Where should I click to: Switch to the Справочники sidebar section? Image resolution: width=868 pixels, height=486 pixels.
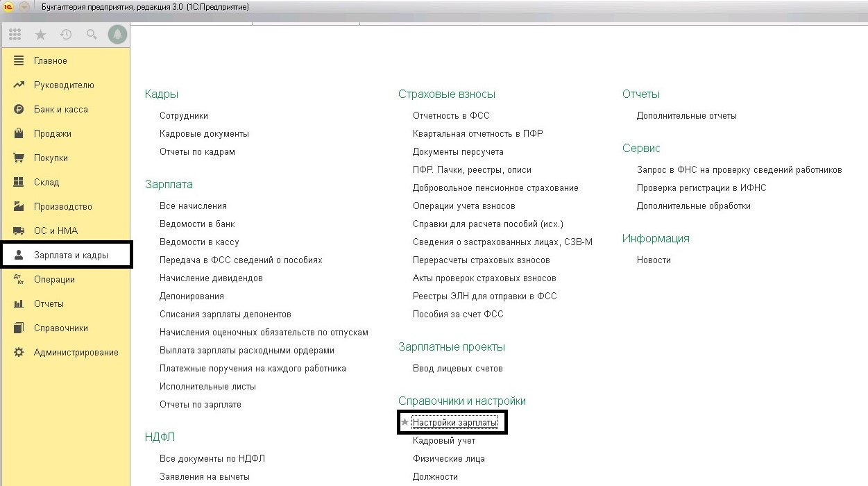[x=60, y=328]
